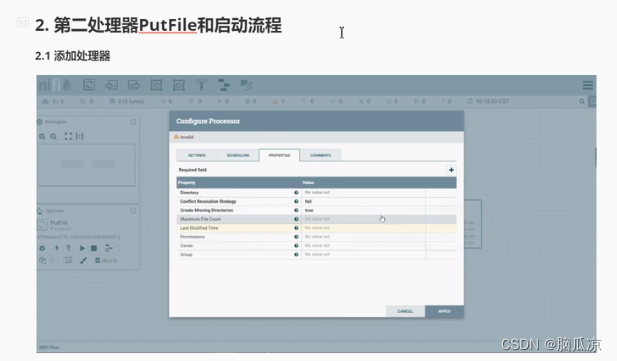The height and width of the screenshot is (361, 617).
Task: Switch to the Scheduling tab
Action: coord(238,155)
